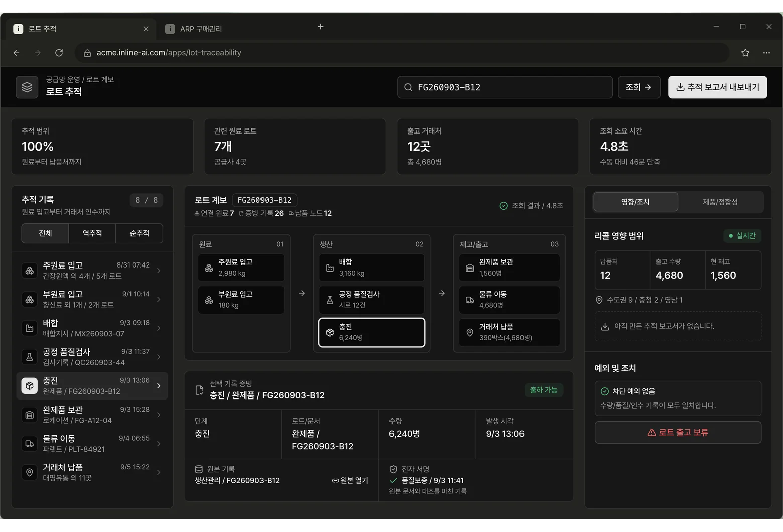The height and width of the screenshot is (532, 783).
Task: Select the 물류 이동 4,680병 node
Action: pos(509,300)
